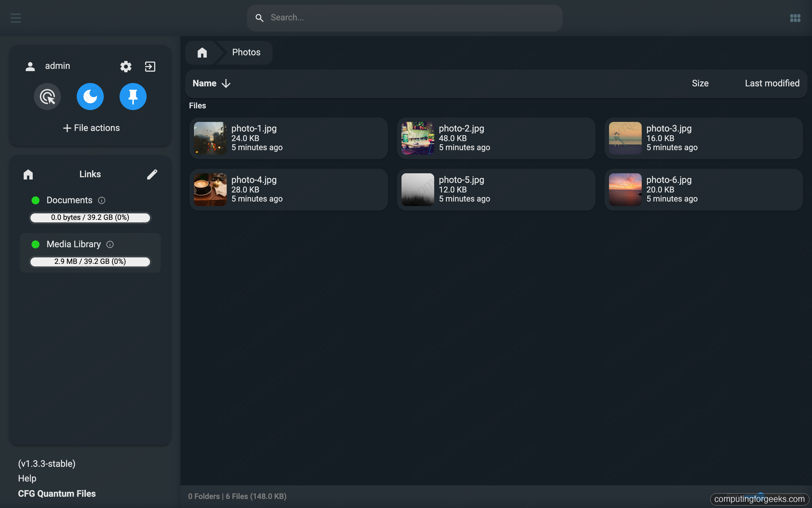This screenshot has height=508, width=812.
Task: Sort by Size column
Action: tap(700, 83)
